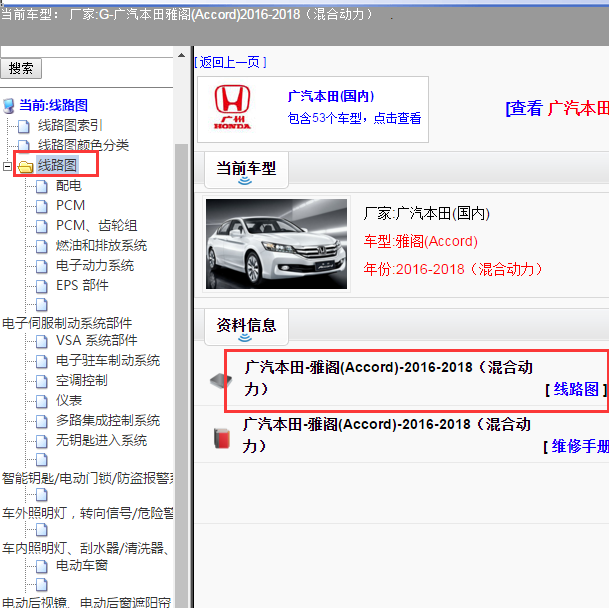Click the page icon beside 配电
Screen dimensions: 609x608
tap(42, 186)
